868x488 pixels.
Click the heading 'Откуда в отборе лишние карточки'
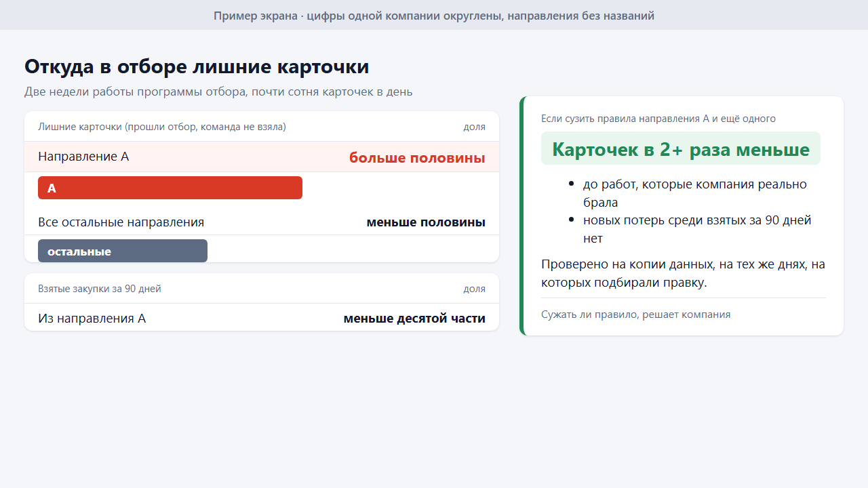point(197,66)
